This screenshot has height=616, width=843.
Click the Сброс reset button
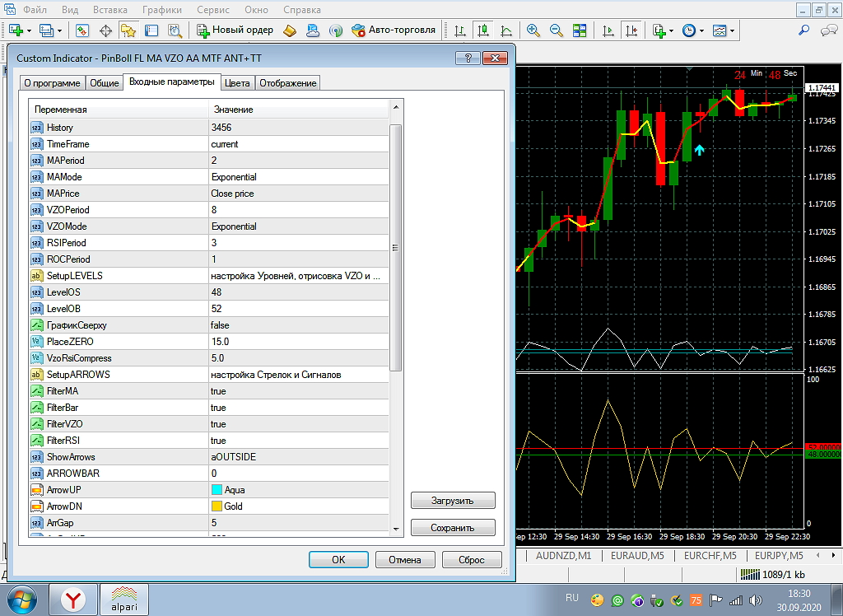coord(472,559)
